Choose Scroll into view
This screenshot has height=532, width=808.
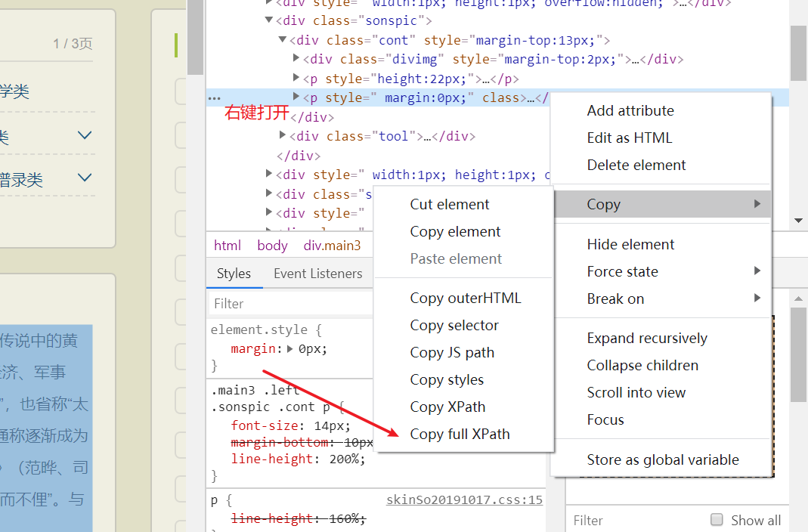pyautogui.click(x=636, y=392)
